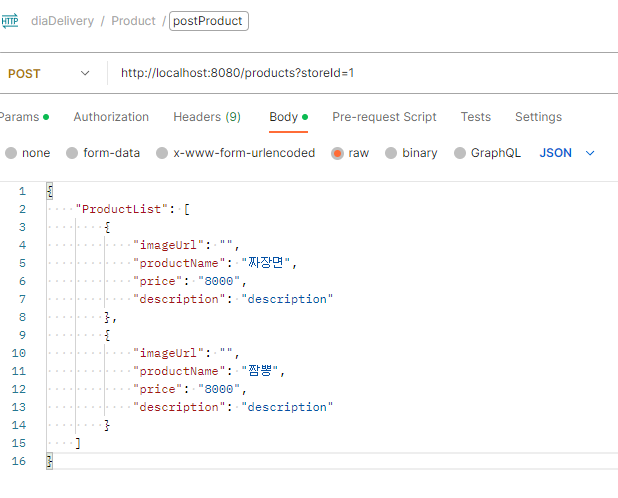Image resolution: width=618 pixels, height=498 pixels.
Task: Open diaDelivery collection breadcrumb
Action: click(62, 21)
